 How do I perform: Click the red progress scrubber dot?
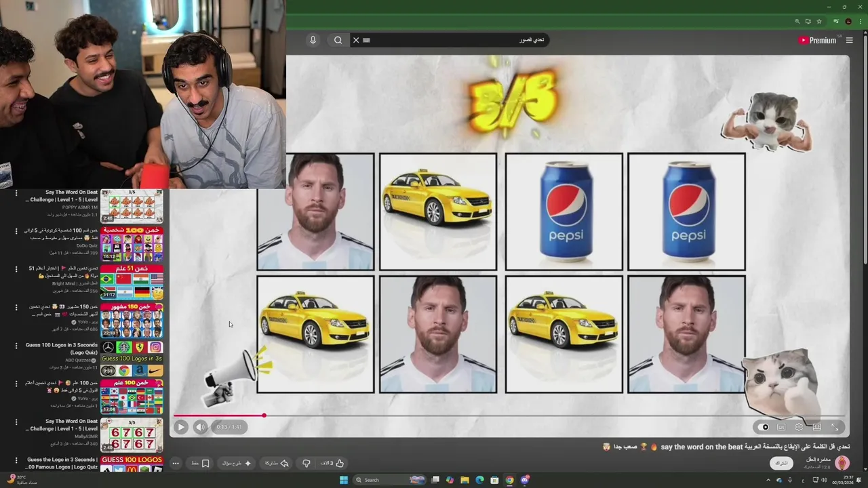(x=264, y=415)
